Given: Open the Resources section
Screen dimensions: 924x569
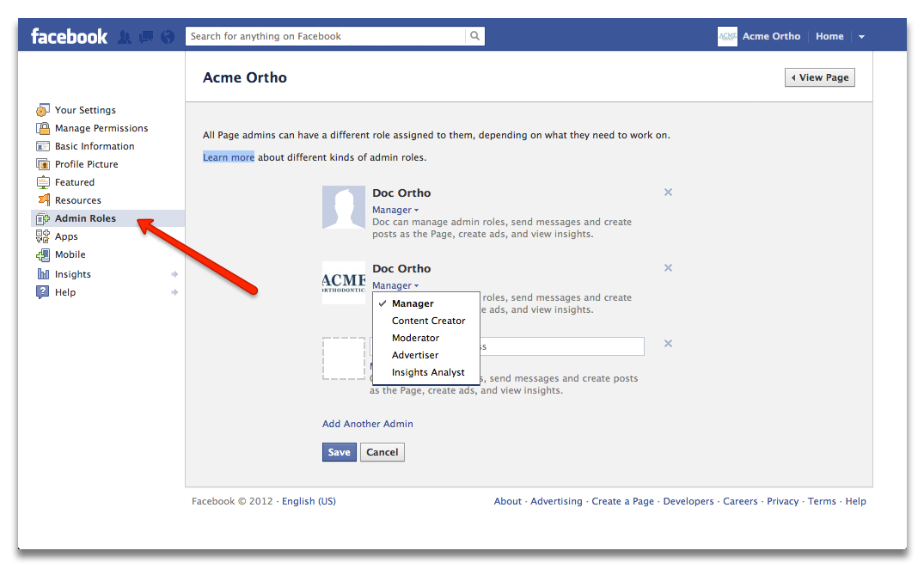Looking at the screenshot, I should pos(77,200).
